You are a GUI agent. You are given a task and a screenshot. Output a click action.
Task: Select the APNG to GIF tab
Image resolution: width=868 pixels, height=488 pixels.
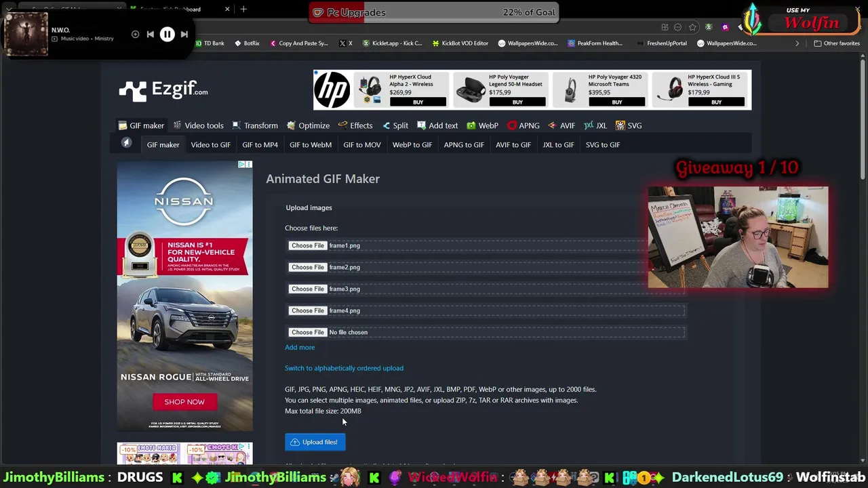point(464,144)
